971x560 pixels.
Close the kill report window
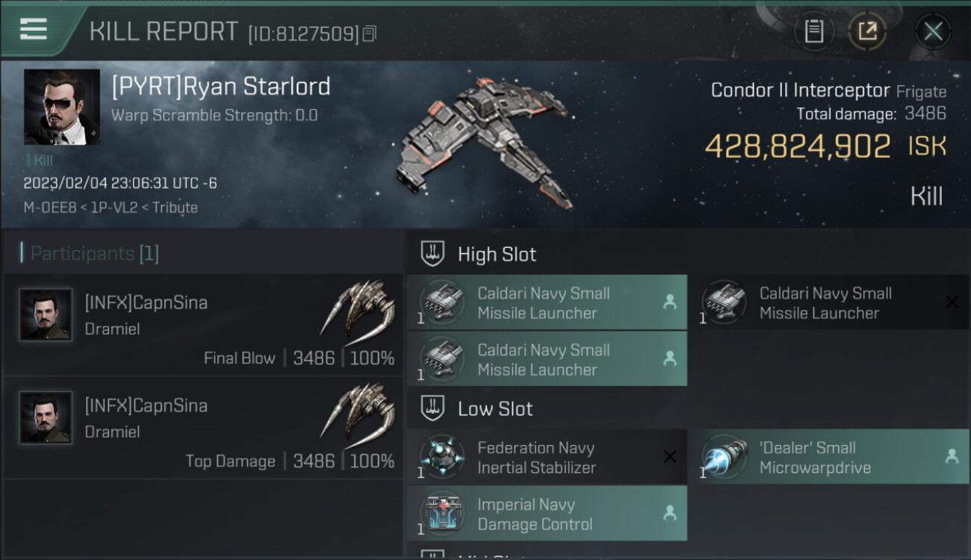[933, 31]
